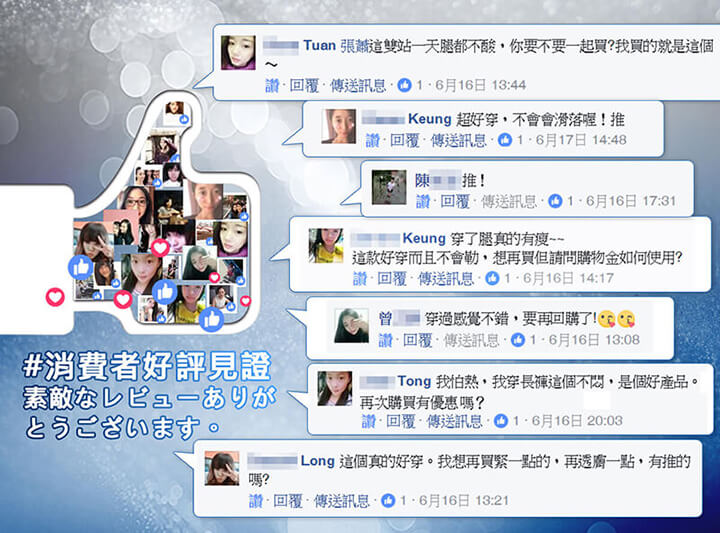Screen dimensions: 720x533
Task: Click Long's profile picture thumbnail
Action: (x=222, y=468)
